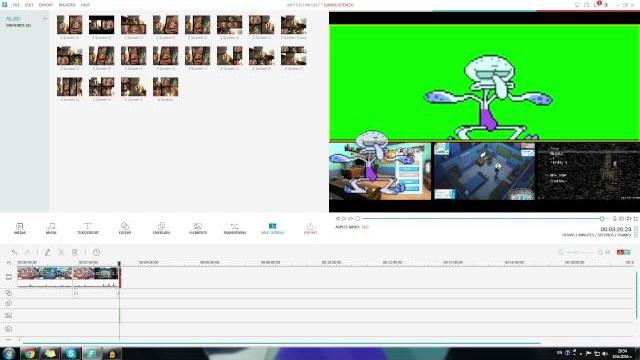Image resolution: width=640 pixels, height=360 pixels.
Task: Click the delete trash icon above timeline
Action: coord(75,252)
